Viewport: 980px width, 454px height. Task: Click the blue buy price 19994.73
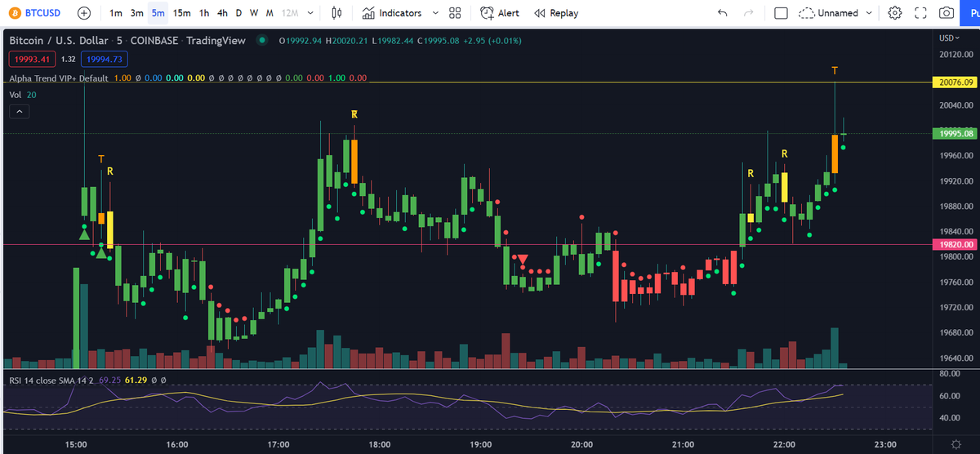point(104,59)
